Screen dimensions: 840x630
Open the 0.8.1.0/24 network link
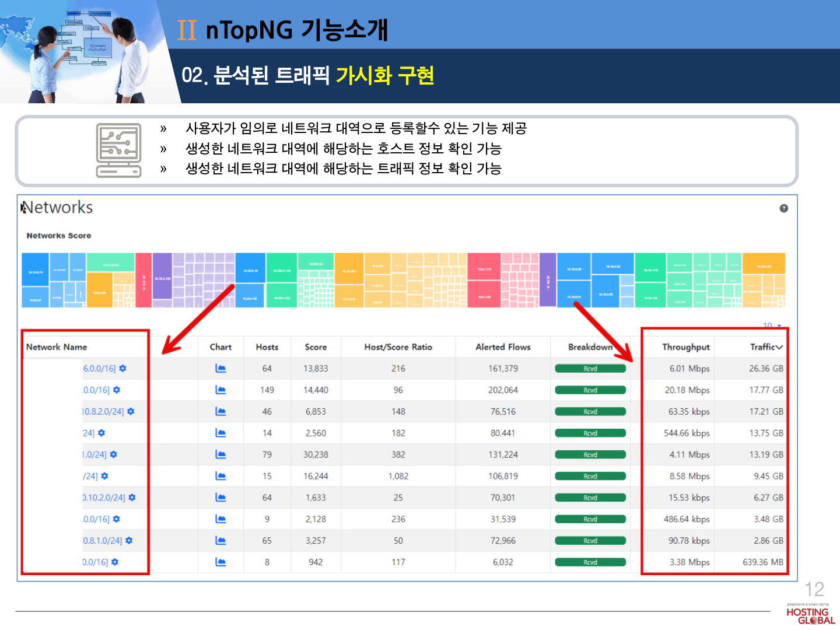[x=103, y=541]
